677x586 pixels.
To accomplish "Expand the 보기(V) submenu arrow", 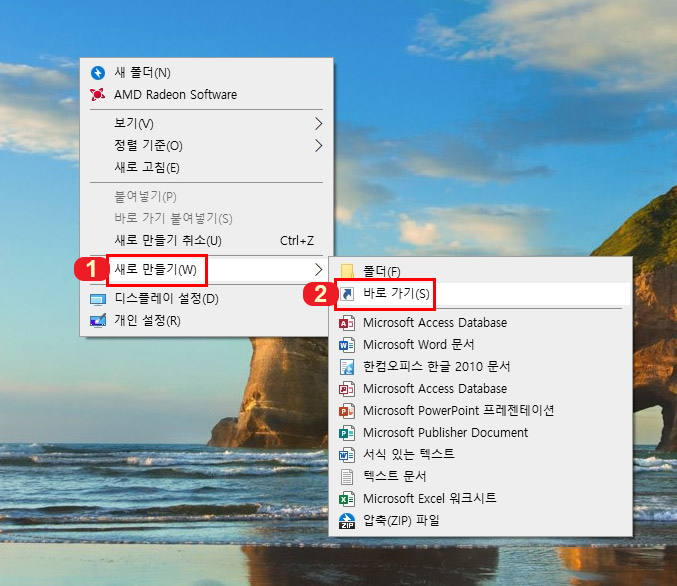I will [318, 124].
